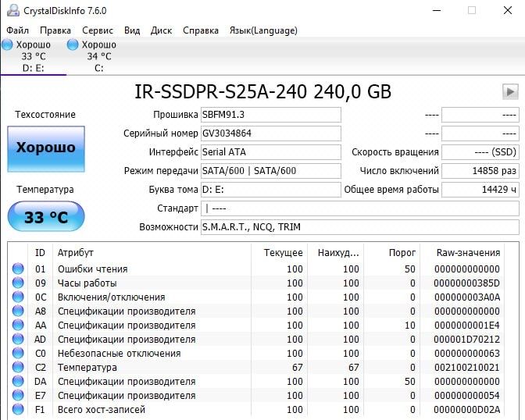The height and width of the screenshot is (420, 525).
Task: Select the Температура attribute row in the table
Action: point(256,367)
